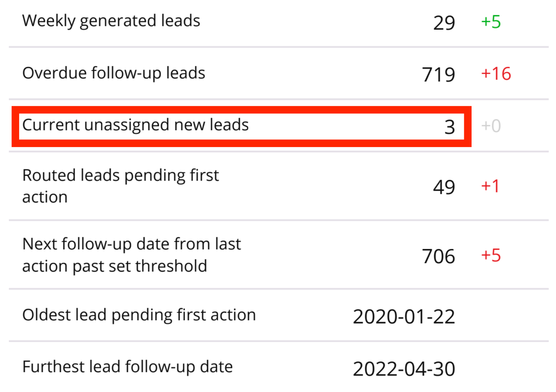Select the unassigned new leads count 3
The image size is (556, 392).
pos(450,127)
